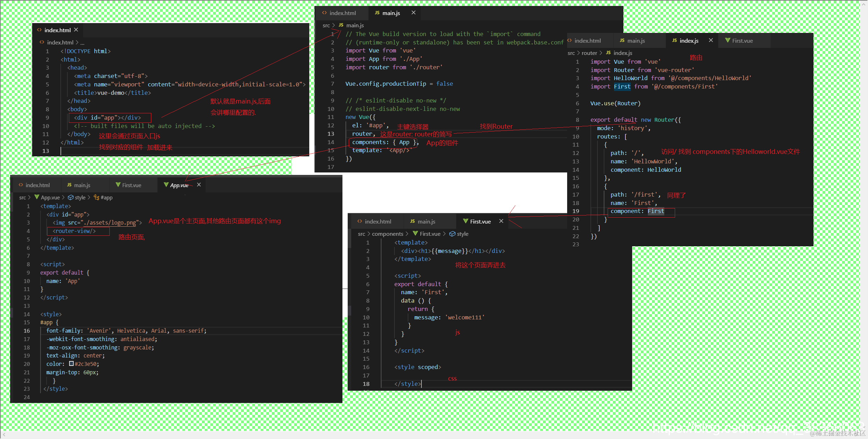Click the #app breadcrumb symbol
The image size is (868, 439).
pyautogui.click(x=106, y=197)
